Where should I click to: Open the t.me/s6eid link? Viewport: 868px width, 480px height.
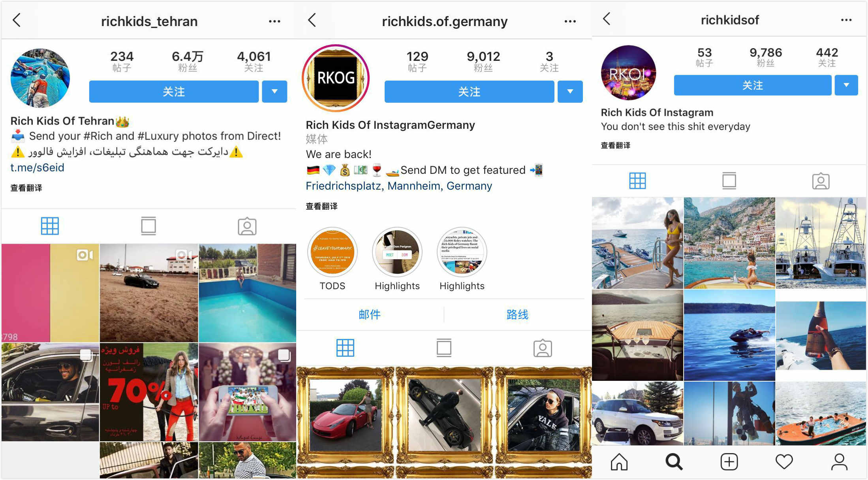[x=37, y=168]
